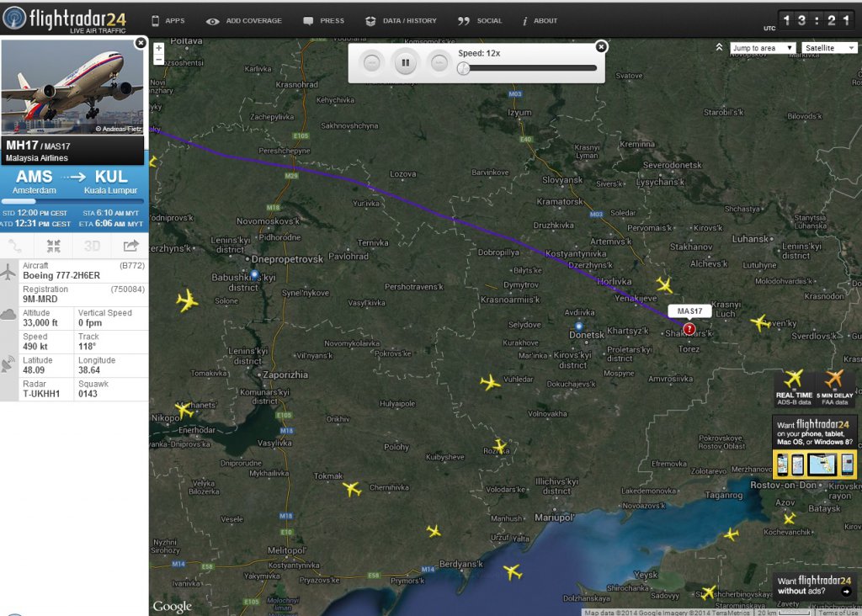
Task: Click the KUL Kuala Lumpur destination airport
Action: (110, 182)
